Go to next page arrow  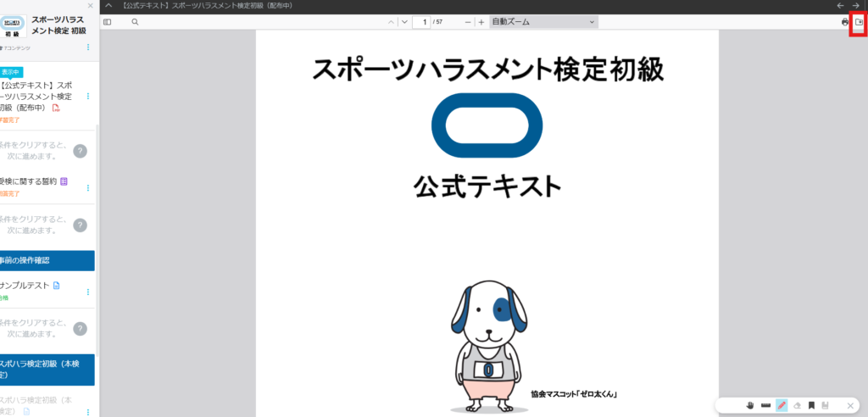[x=404, y=22]
